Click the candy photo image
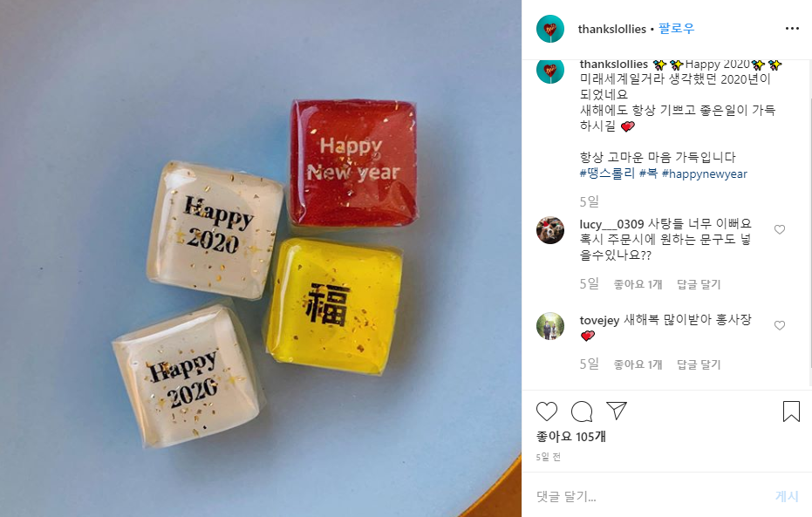This screenshot has height=517, width=812. click(261, 259)
